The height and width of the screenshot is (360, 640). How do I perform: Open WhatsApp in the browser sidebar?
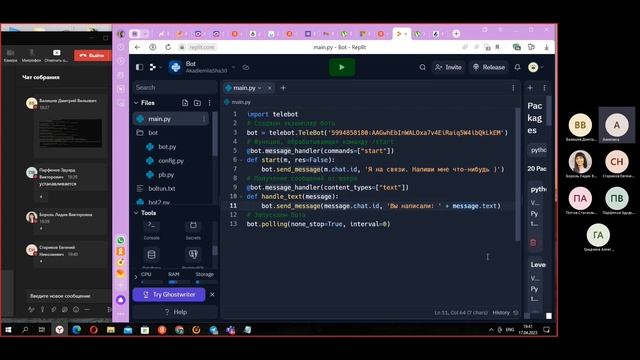pyautogui.click(x=120, y=240)
